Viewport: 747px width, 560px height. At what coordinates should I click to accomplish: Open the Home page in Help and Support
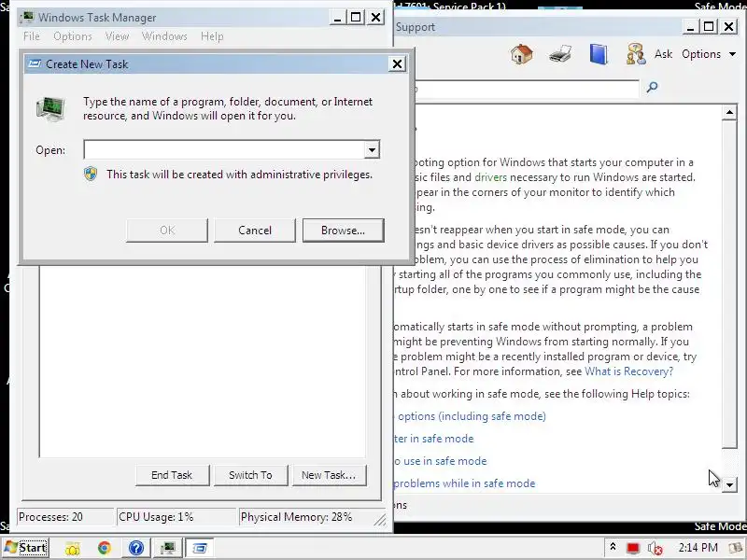pos(522,54)
